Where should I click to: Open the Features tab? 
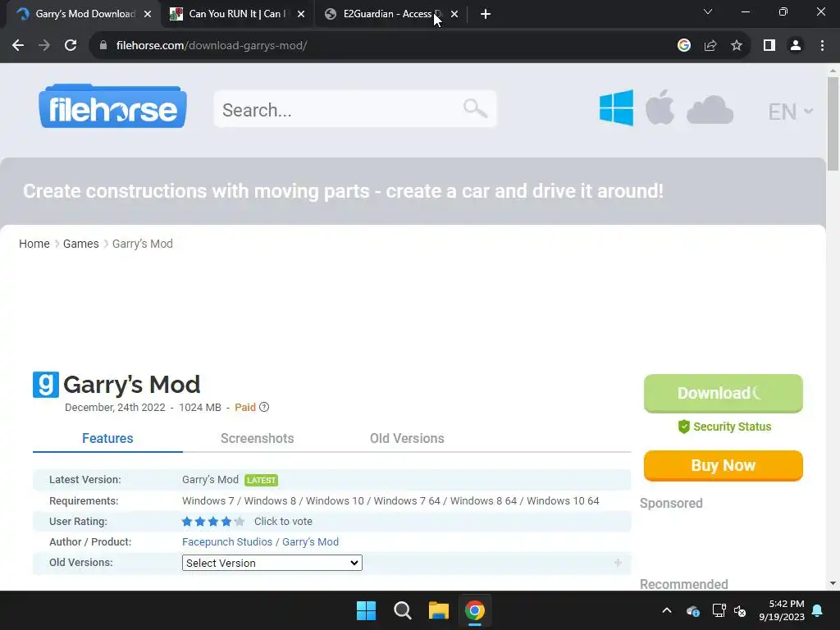coord(107,438)
